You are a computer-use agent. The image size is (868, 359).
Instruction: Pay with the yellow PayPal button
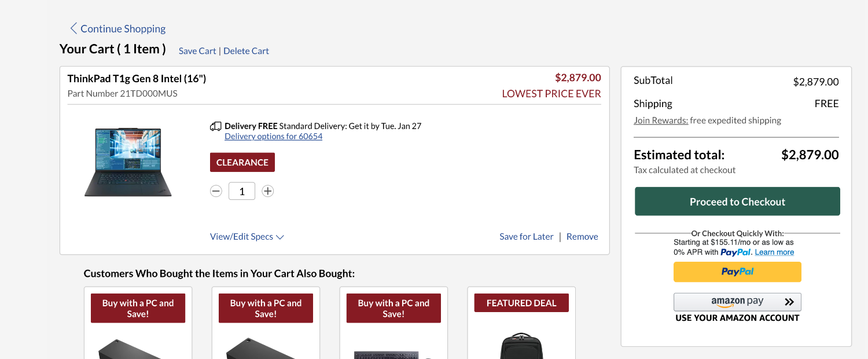click(737, 272)
